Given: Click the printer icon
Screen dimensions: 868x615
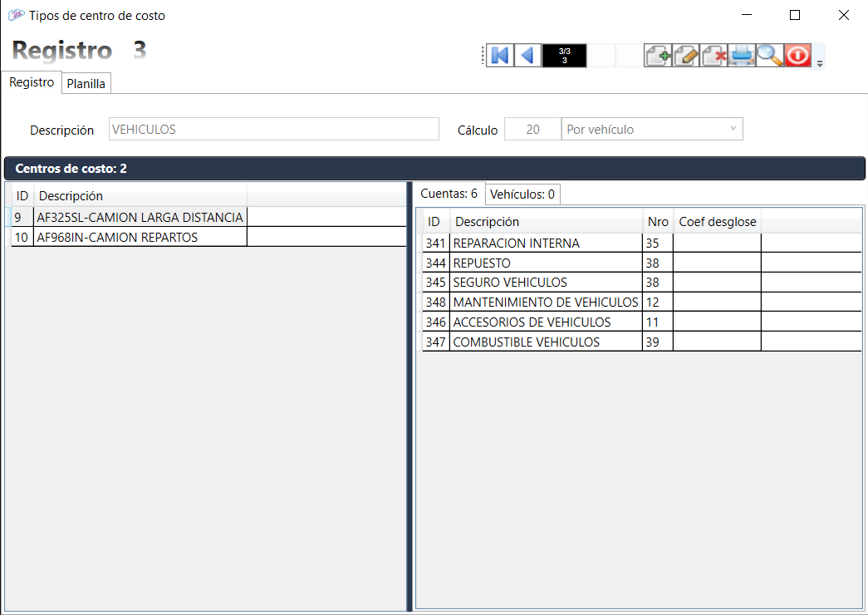Looking at the screenshot, I should 742,56.
